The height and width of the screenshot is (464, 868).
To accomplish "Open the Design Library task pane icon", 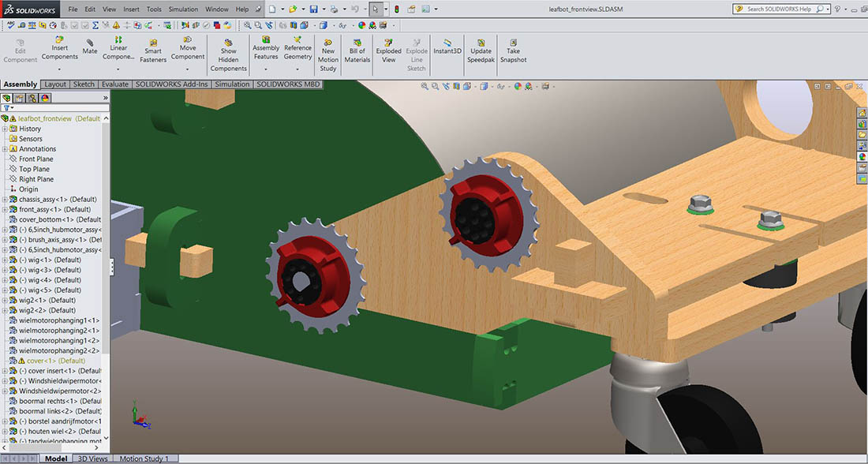I will [x=862, y=124].
